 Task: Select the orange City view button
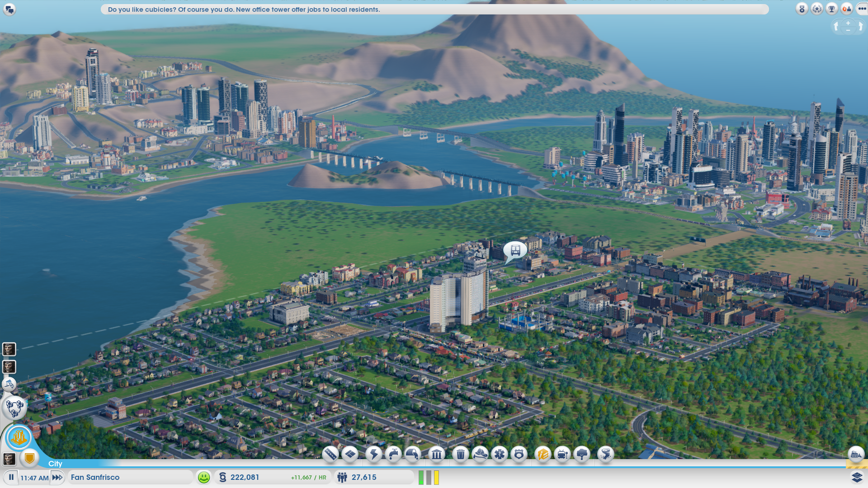[x=19, y=437]
